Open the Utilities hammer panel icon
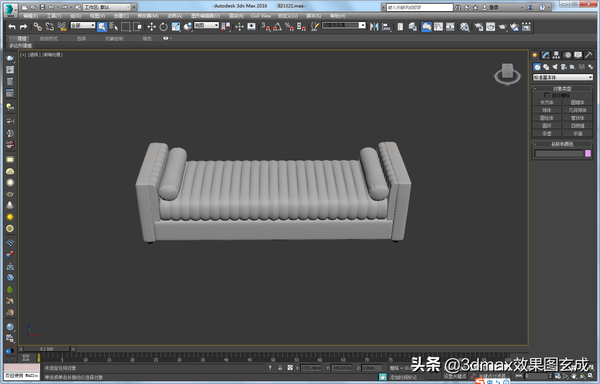 pos(589,55)
